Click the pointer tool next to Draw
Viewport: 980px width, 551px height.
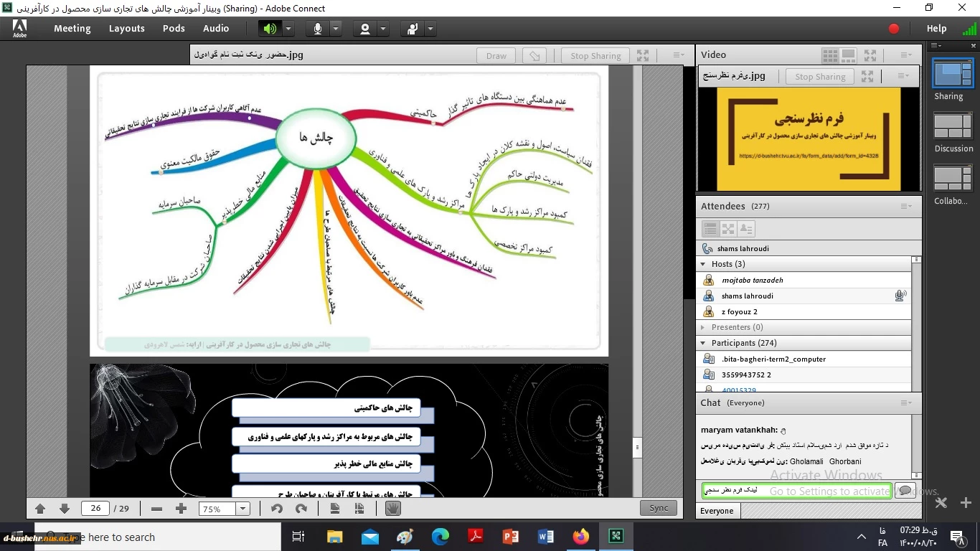534,55
